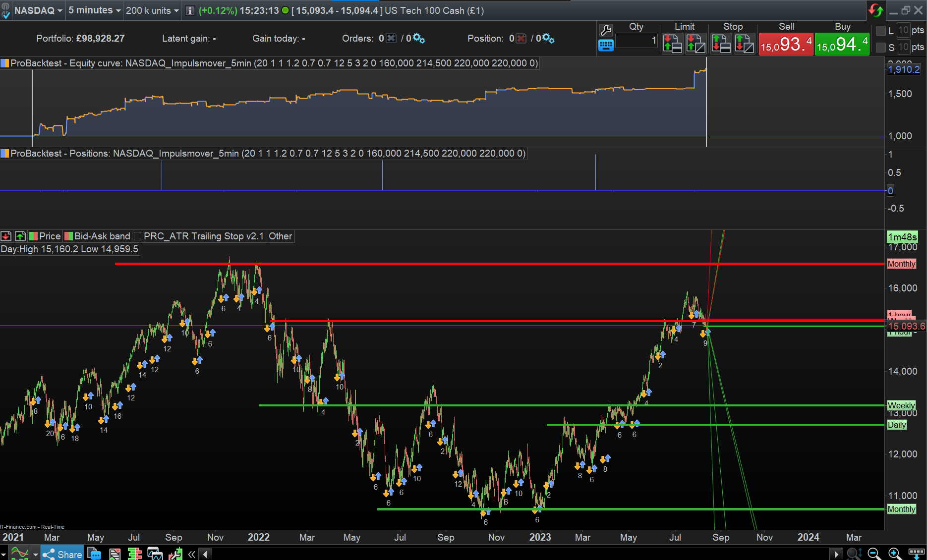Open the 5 minutes timeframe dropdown

94,10
